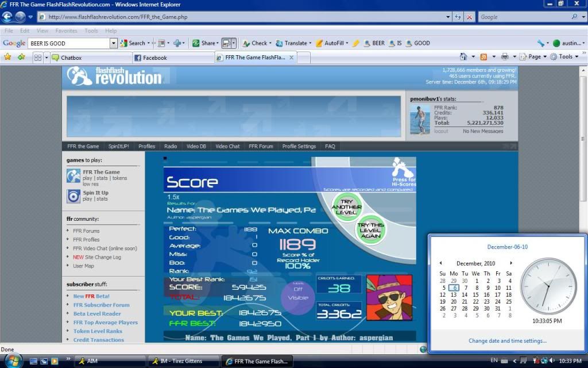Toggle the GOOD highlight button
Viewport: 588px width, 368px height.
[x=417, y=43]
